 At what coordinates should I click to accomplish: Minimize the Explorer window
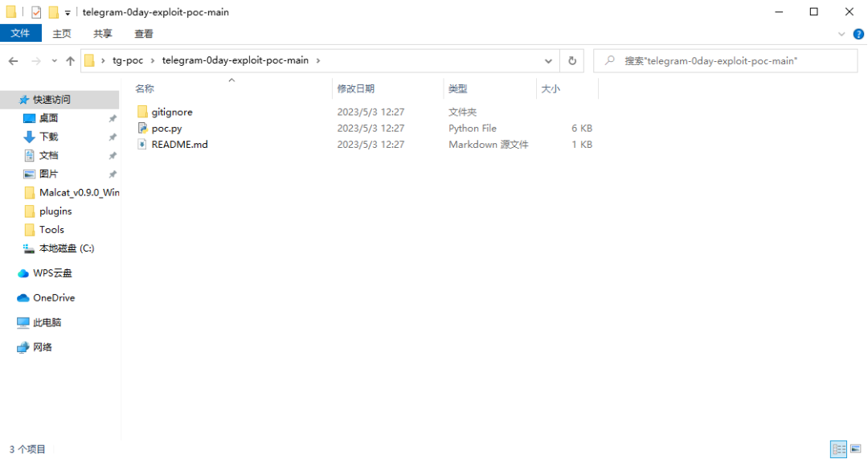tap(779, 11)
